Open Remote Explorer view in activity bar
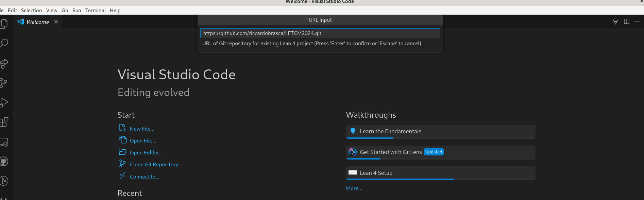The height and width of the screenshot is (200, 644). coord(4,142)
